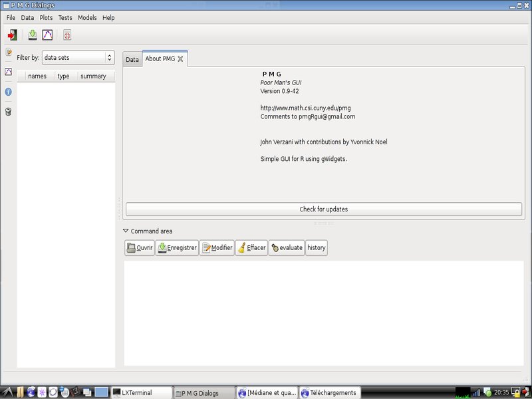
Task: Click the Check for updates button
Action: pos(323,209)
